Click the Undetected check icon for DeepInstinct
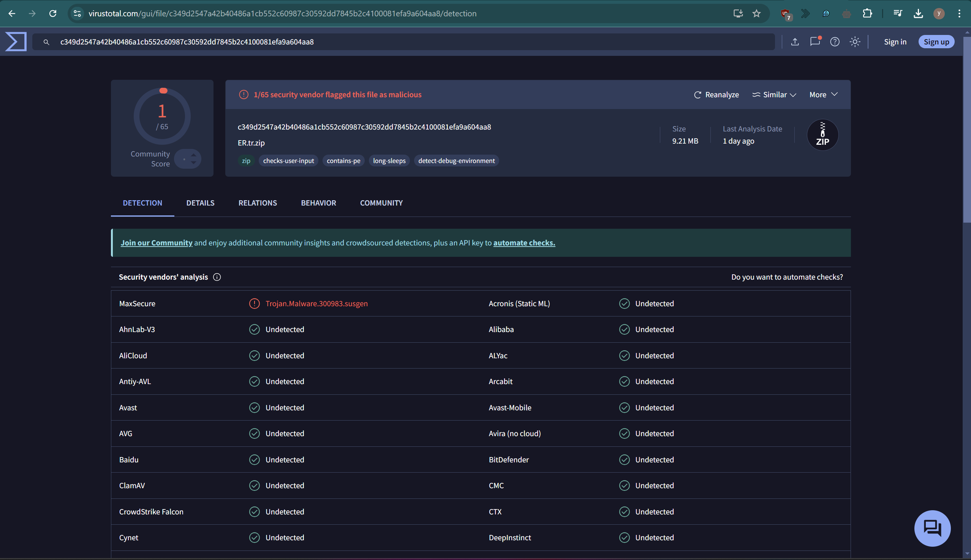 click(x=624, y=537)
